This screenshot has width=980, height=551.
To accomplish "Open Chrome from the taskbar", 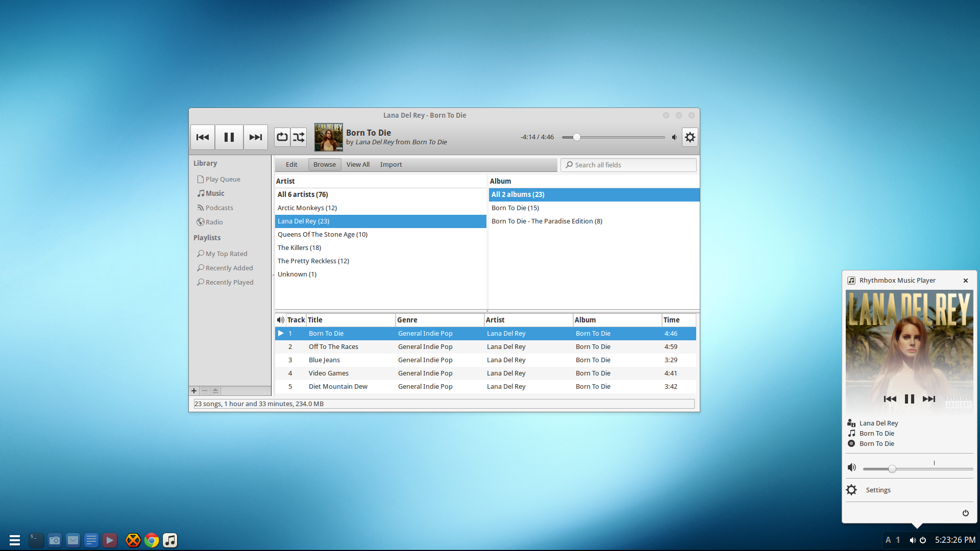I will pos(152,540).
